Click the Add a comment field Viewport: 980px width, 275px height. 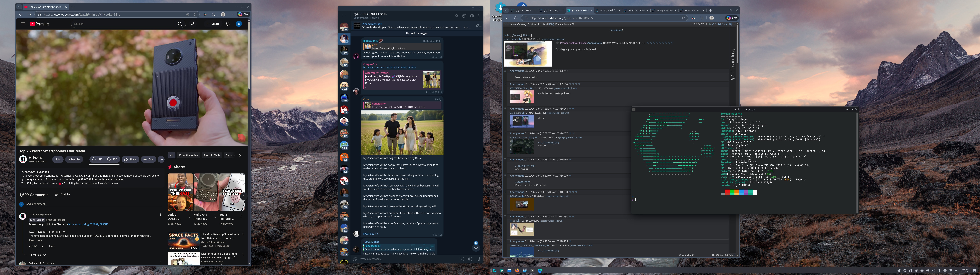coord(36,204)
